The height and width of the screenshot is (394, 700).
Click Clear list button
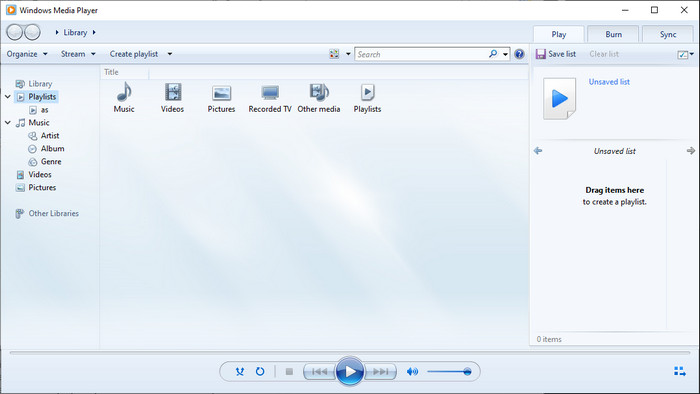click(x=604, y=54)
